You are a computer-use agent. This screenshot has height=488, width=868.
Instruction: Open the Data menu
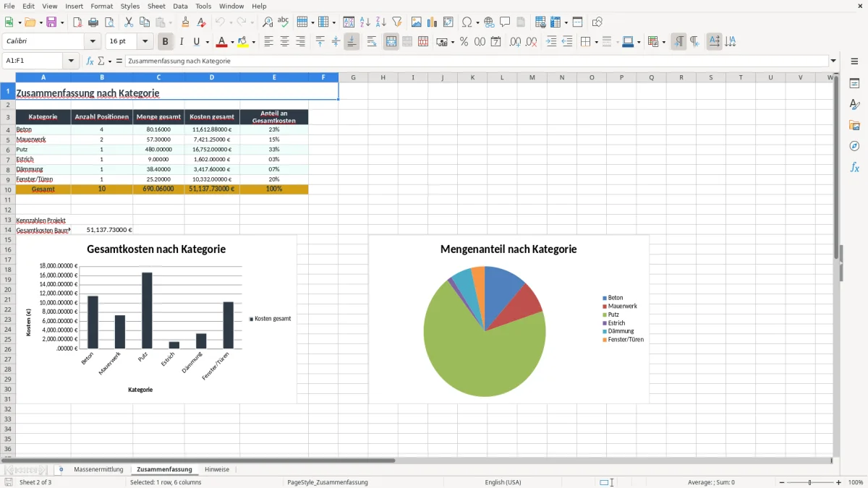(x=180, y=6)
